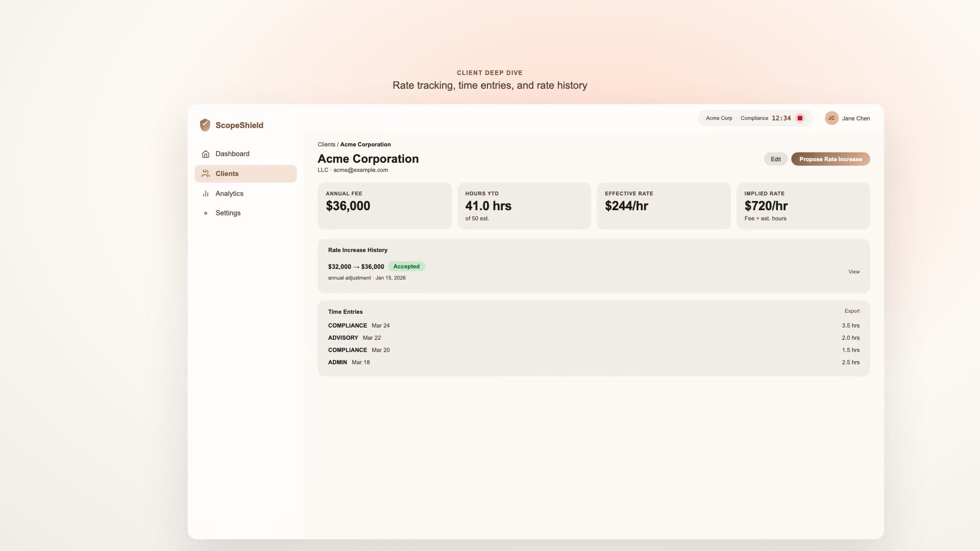Click the Analytics bar chart icon
The width and height of the screenshot is (980, 551).
coord(206,194)
